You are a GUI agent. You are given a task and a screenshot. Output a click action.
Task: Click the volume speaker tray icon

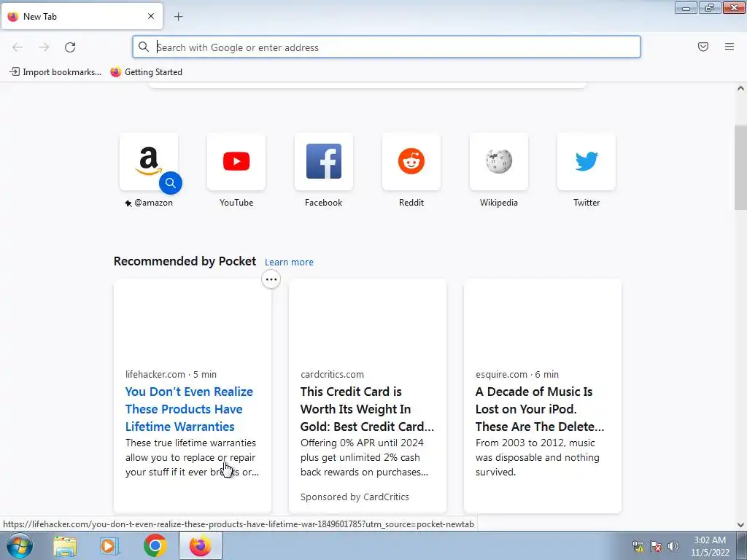click(x=673, y=546)
